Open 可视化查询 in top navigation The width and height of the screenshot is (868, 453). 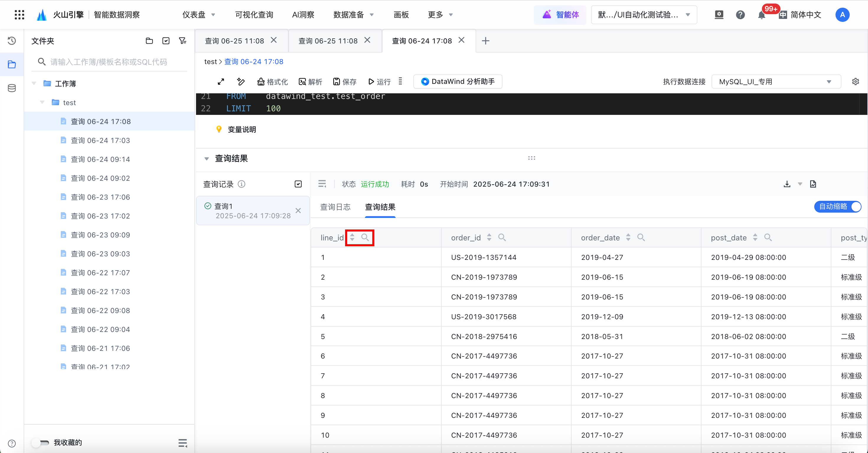click(x=254, y=14)
